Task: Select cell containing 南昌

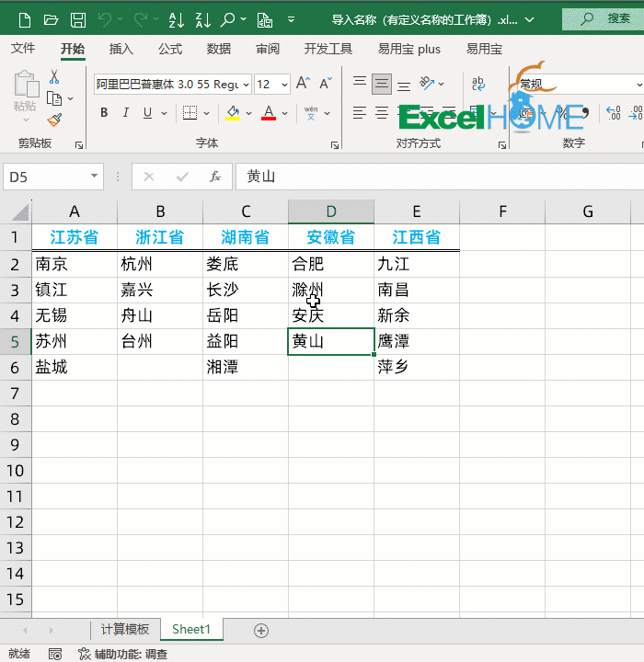Action: [x=417, y=290]
